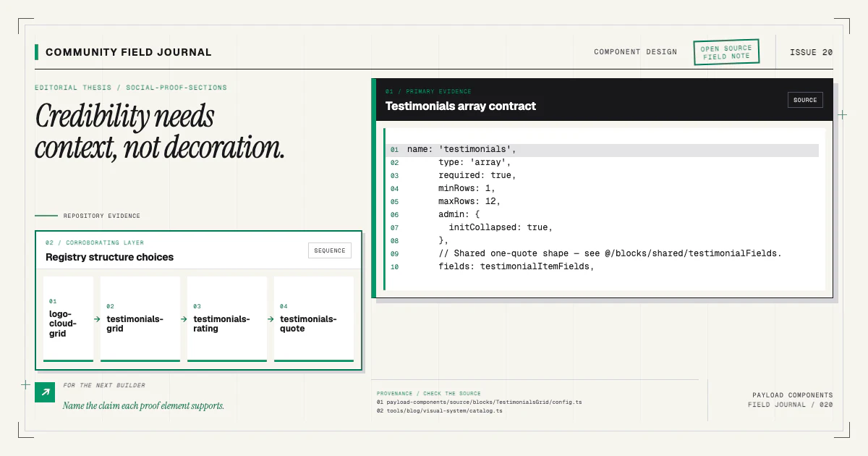The image size is (868, 456).
Task: Click the Component Design header label
Action: click(636, 52)
